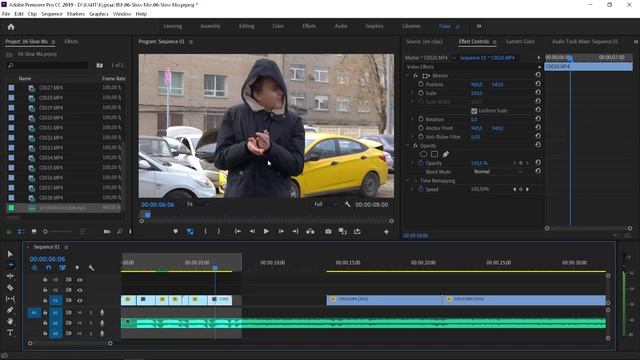Switch to the Graphics workspace

[374, 26]
